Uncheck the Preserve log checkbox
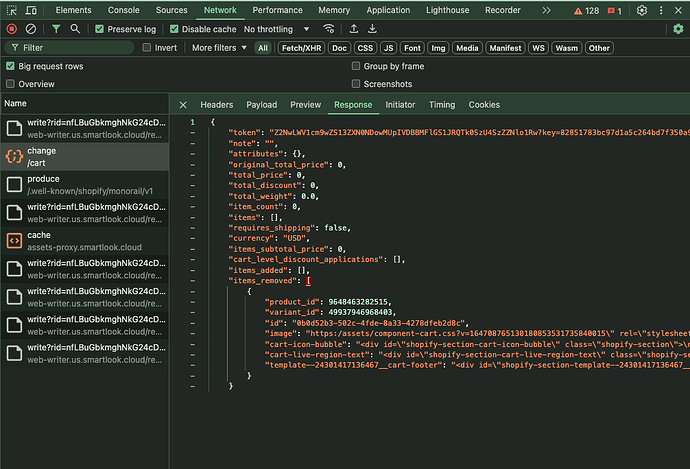 point(100,29)
